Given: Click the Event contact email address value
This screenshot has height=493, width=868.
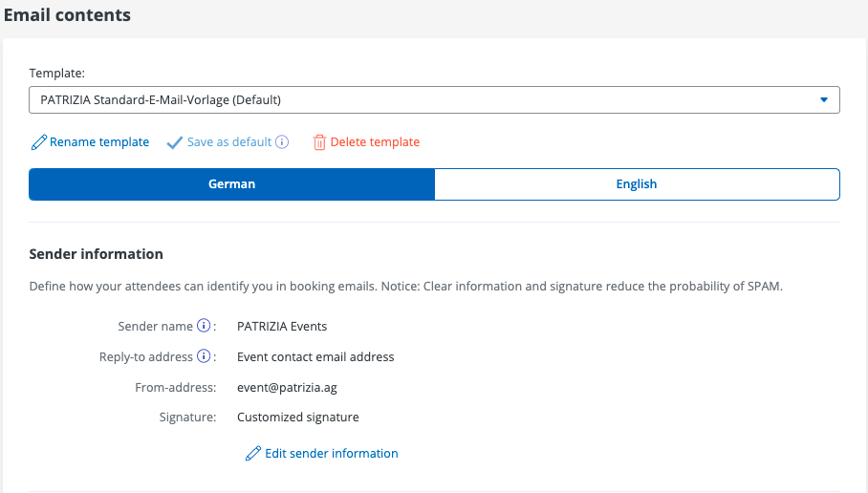Looking at the screenshot, I should [315, 356].
